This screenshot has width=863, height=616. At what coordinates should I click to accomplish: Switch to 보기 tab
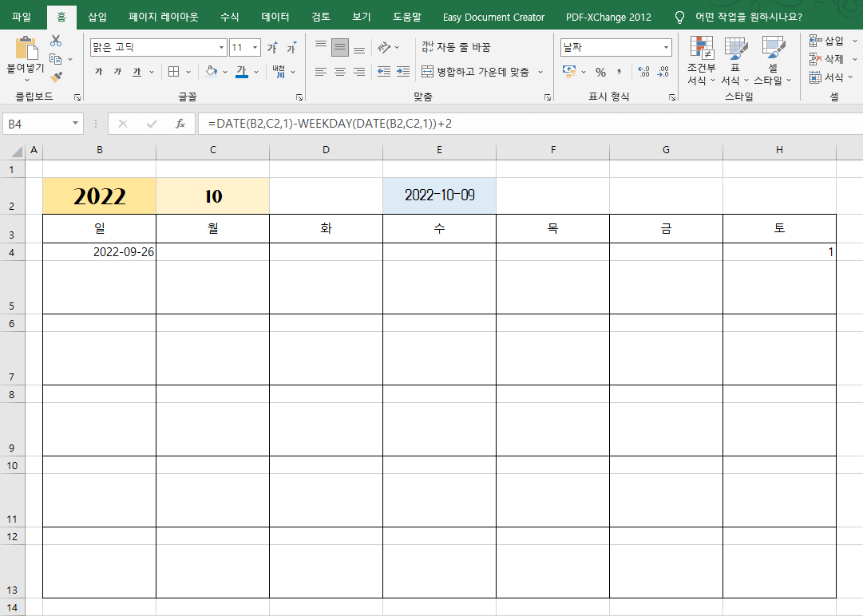[x=361, y=17]
